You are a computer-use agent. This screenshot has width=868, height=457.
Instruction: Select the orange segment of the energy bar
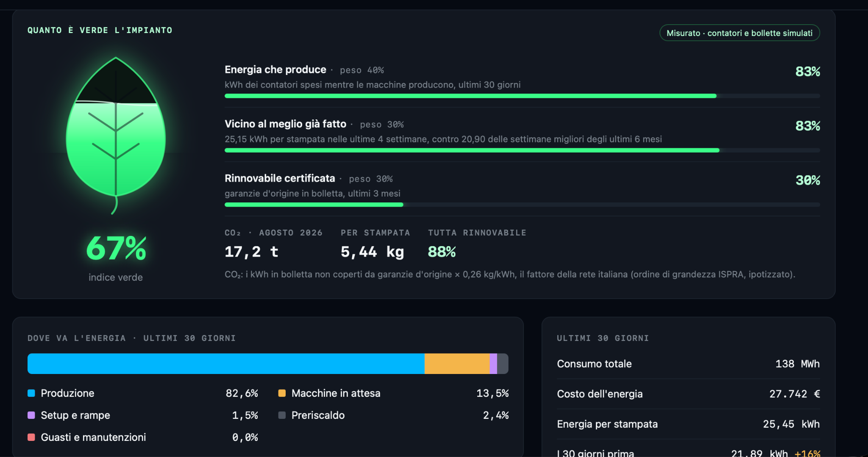point(457,364)
